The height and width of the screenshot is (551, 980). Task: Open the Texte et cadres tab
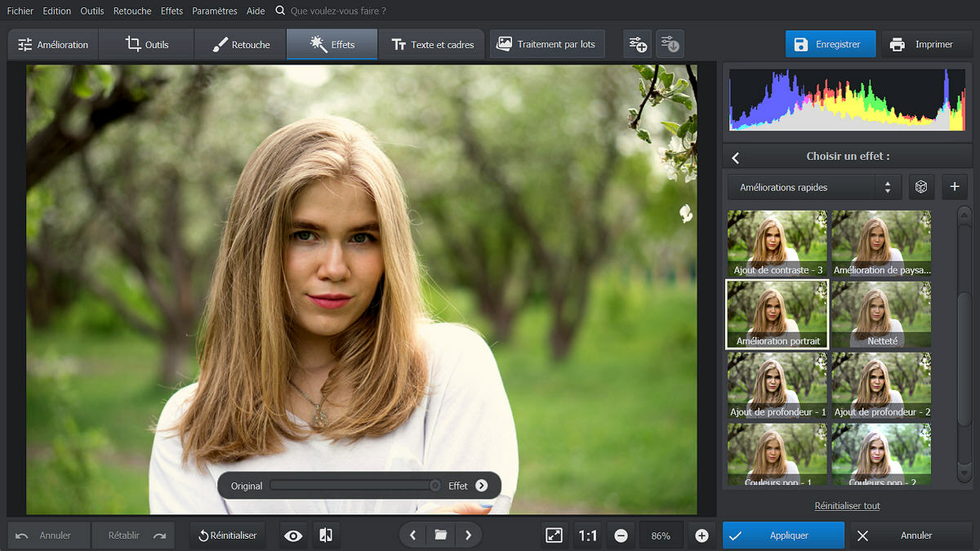tap(432, 44)
